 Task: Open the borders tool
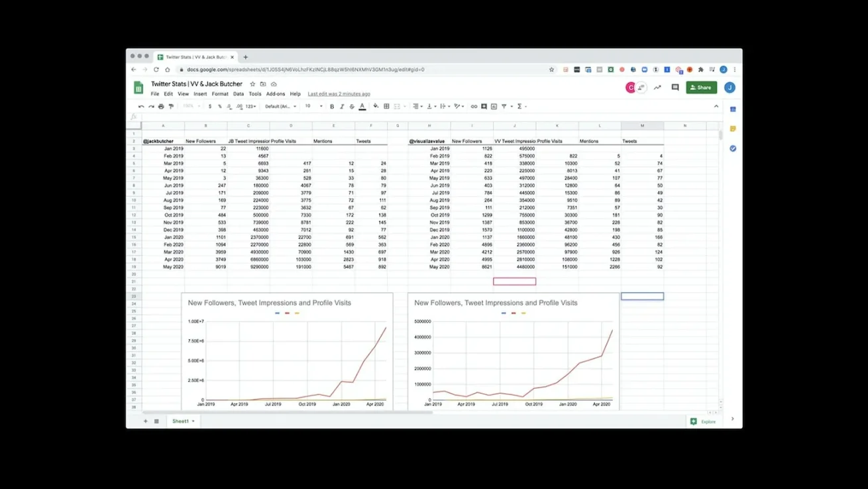386,106
